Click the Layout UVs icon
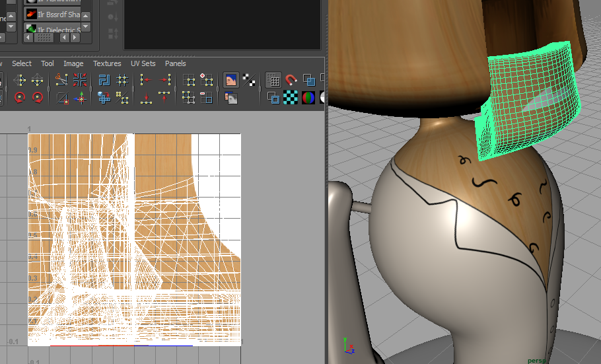This screenshot has width=601, height=364. [104, 80]
